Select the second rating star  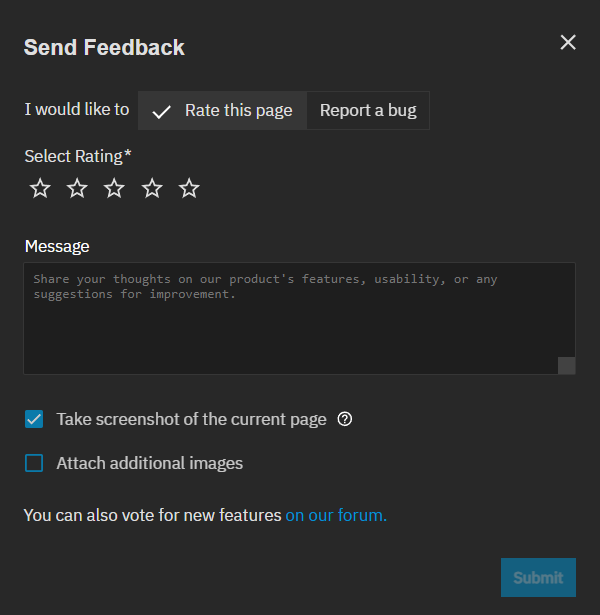coord(77,188)
